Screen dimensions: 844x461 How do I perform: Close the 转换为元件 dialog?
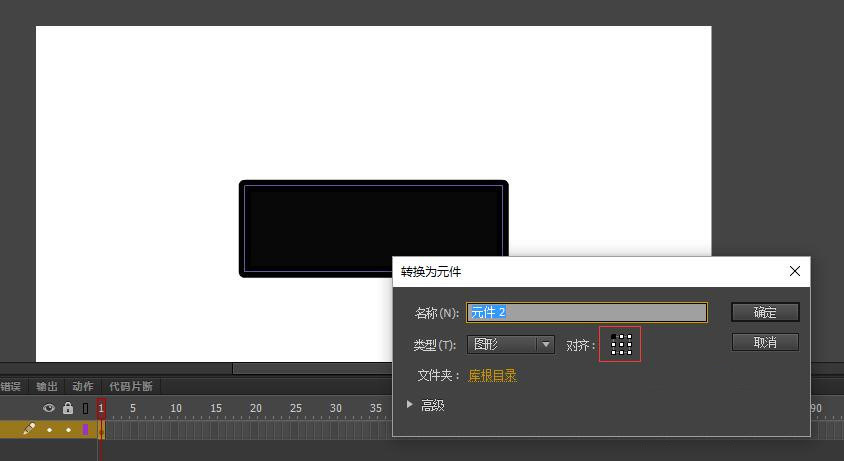coord(794,271)
